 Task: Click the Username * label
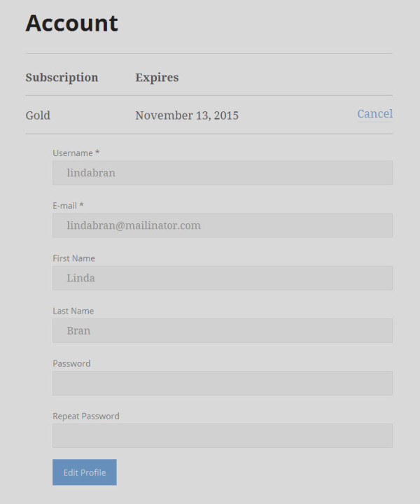tap(76, 153)
